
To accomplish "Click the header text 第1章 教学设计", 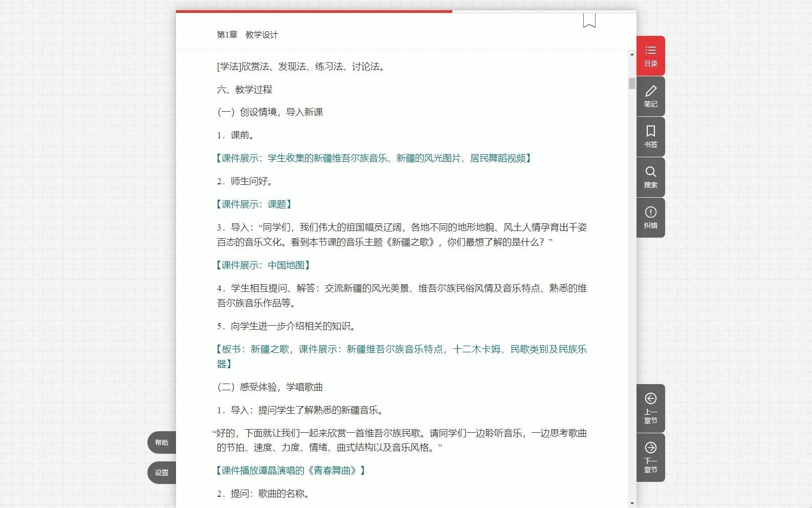I will 248,35.
